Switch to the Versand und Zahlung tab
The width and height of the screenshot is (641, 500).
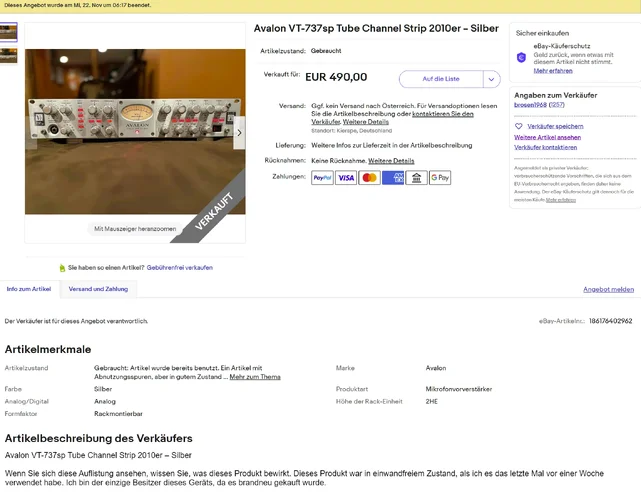pos(98,289)
